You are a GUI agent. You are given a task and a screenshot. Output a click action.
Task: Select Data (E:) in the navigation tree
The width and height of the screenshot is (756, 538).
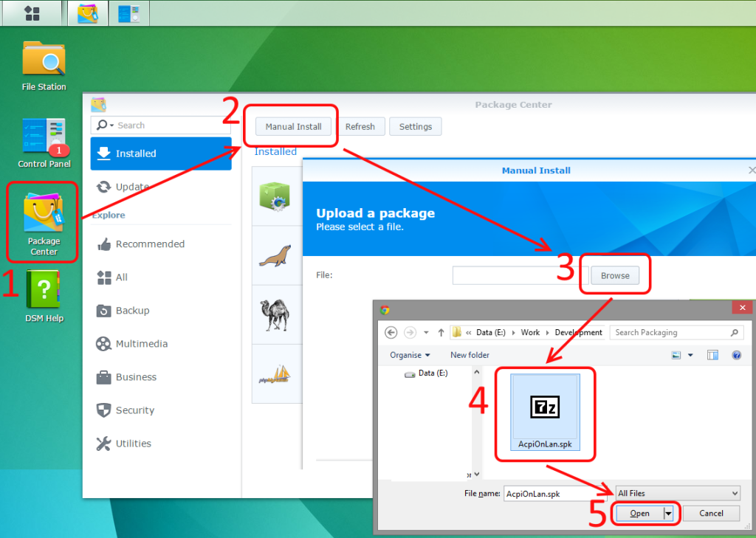426,373
